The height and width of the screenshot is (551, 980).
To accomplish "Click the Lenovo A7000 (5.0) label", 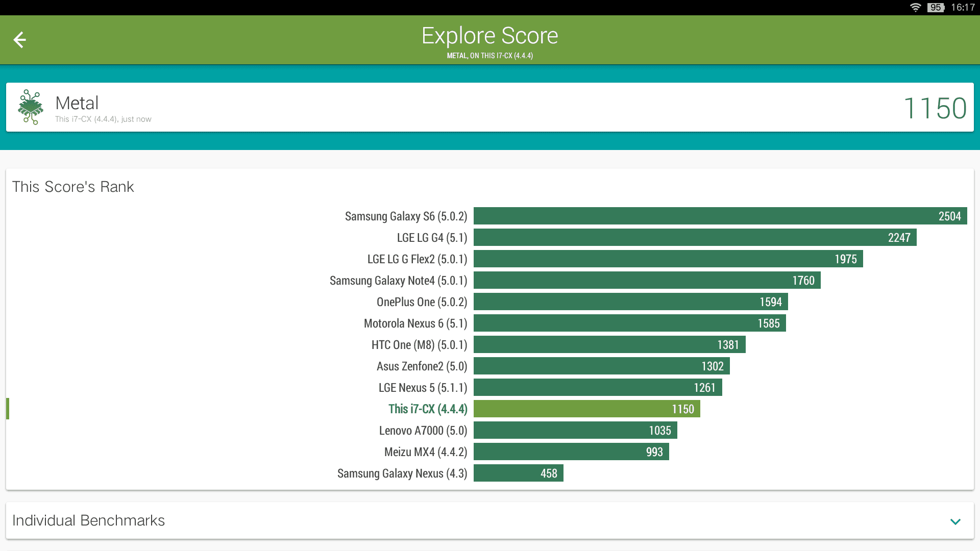I will [423, 431].
